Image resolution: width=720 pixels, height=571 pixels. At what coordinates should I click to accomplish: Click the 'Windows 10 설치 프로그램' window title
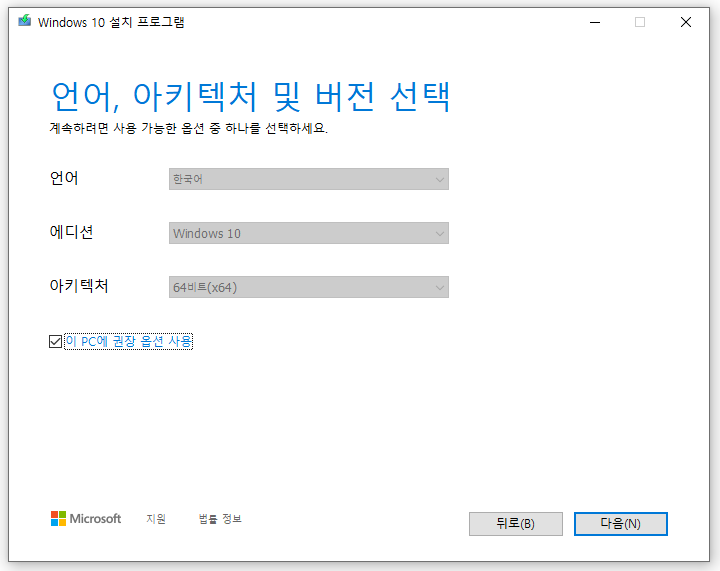(111, 22)
